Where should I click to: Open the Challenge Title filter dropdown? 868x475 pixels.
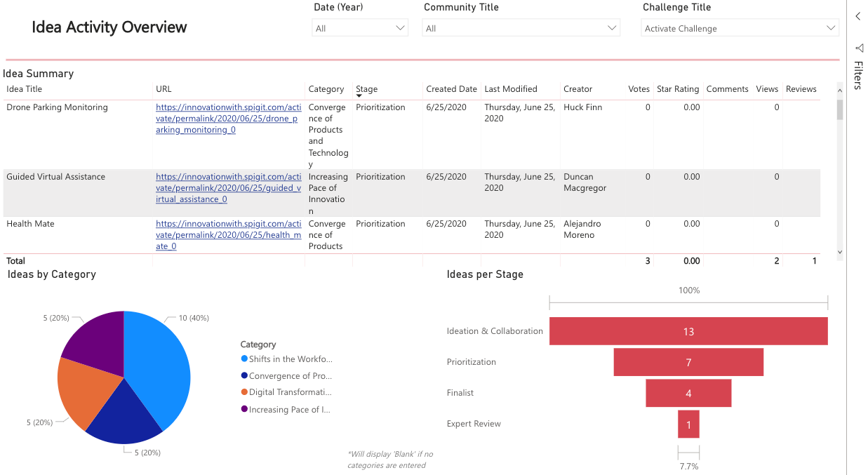click(x=832, y=28)
